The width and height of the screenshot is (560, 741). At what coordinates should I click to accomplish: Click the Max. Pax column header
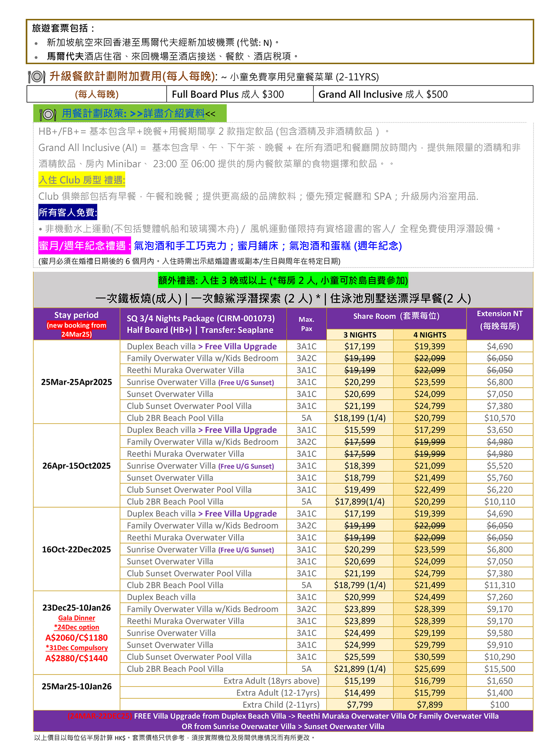pyautogui.click(x=306, y=324)
